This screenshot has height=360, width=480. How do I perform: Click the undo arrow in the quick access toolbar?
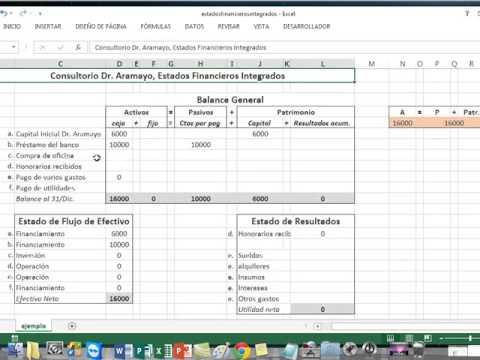tap(4, 13)
